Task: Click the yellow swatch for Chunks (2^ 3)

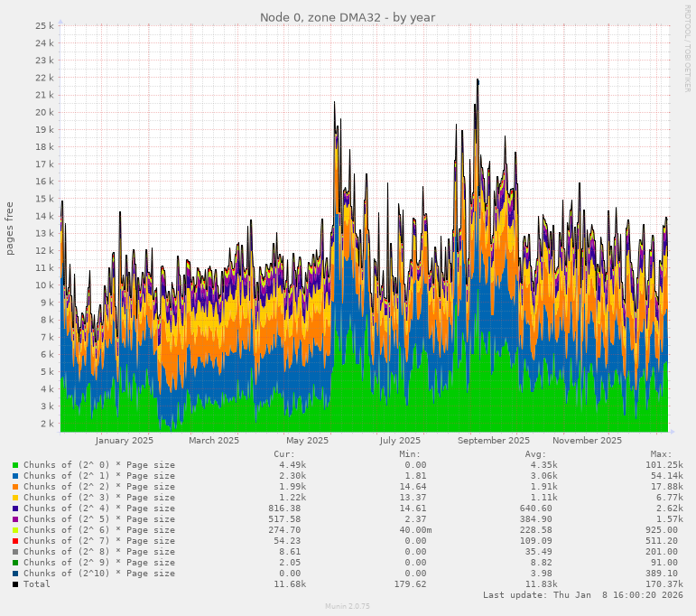Action: coord(15,498)
